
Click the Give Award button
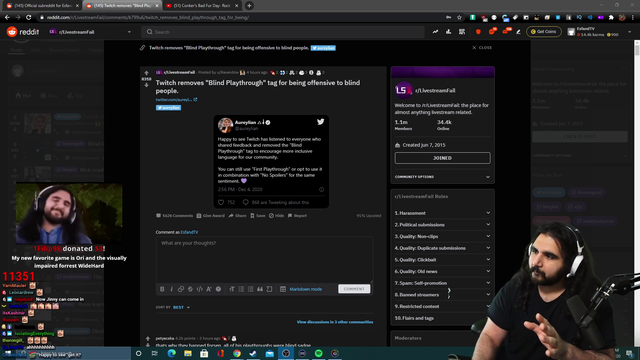coord(211,216)
